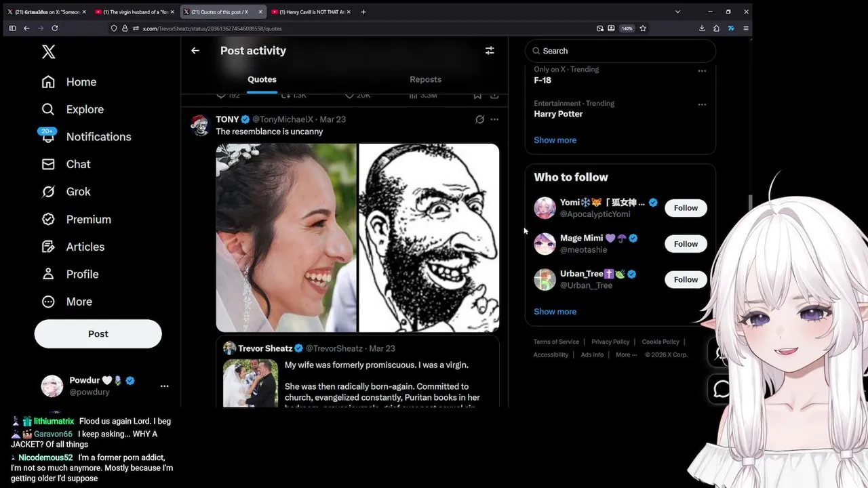The width and height of the screenshot is (868, 488).
Task: Open Chat envelope in sidebar
Action: pos(48,164)
